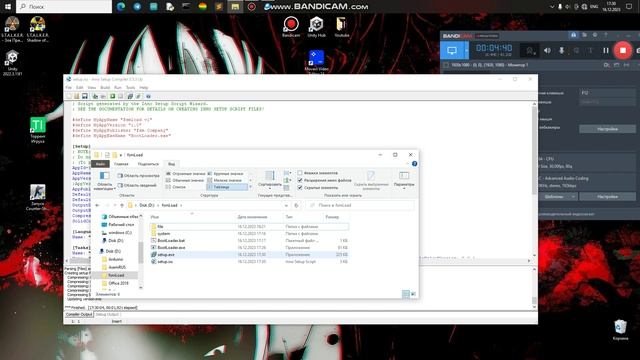The height and width of the screenshot is (360, 640).
Task: Open Шаблоны dropdown in Bandicam
Action: (558, 197)
